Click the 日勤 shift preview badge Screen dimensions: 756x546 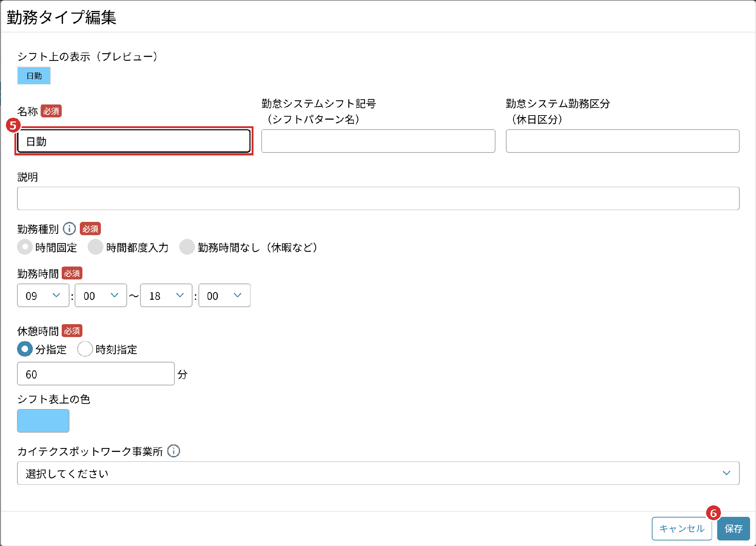[x=34, y=76]
